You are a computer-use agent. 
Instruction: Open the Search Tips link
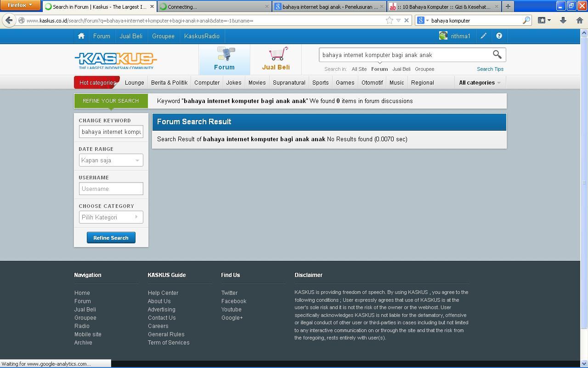(x=490, y=69)
